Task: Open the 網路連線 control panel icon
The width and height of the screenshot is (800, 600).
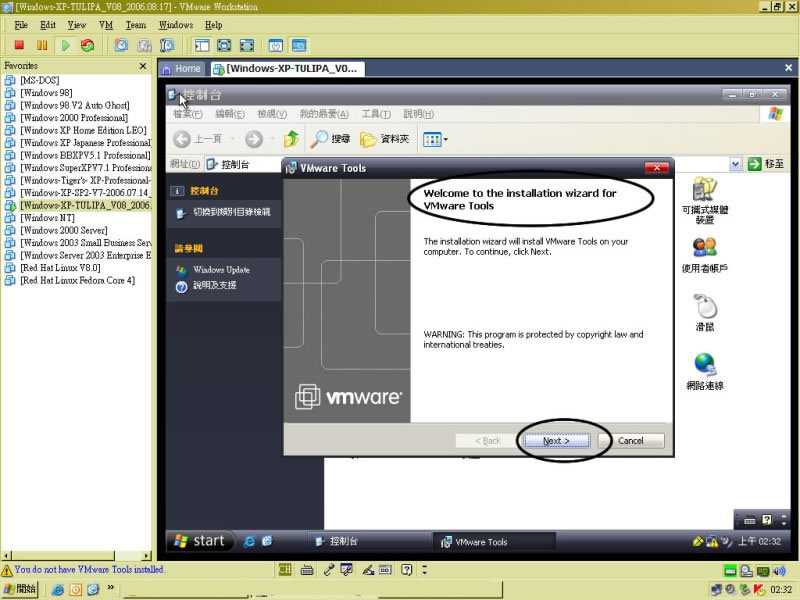Action: pyautogui.click(x=705, y=371)
